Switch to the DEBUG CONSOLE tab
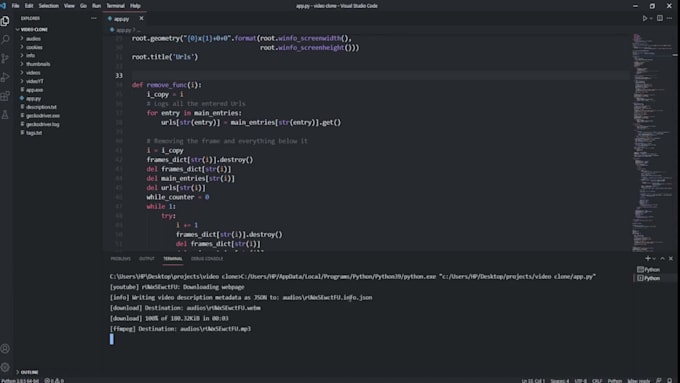 click(207, 259)
